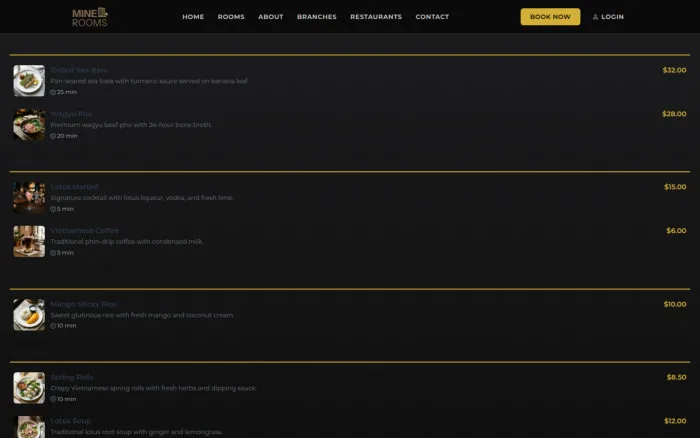Click the Mango Sticky Rice title
This screenshot has height=438, width=700.
click(x=83, y=304)
